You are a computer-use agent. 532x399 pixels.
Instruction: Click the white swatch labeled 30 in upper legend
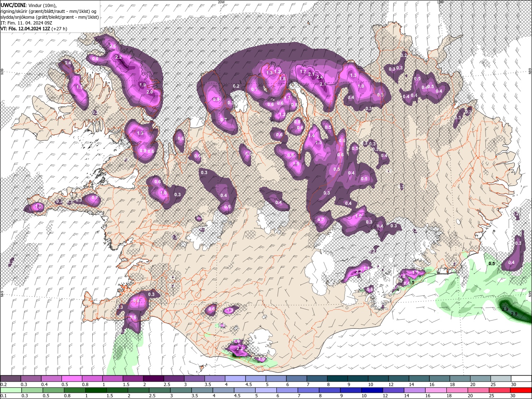521,378
